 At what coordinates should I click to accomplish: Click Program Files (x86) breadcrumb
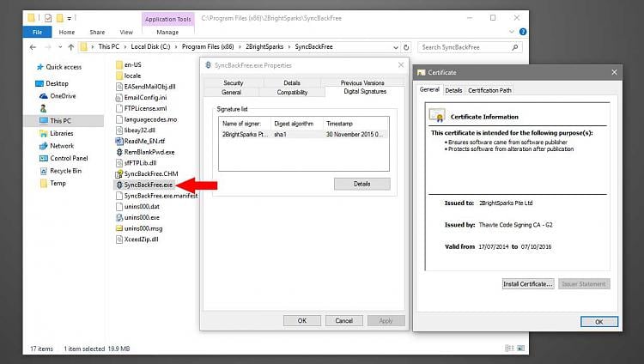(x=208, y=47)
